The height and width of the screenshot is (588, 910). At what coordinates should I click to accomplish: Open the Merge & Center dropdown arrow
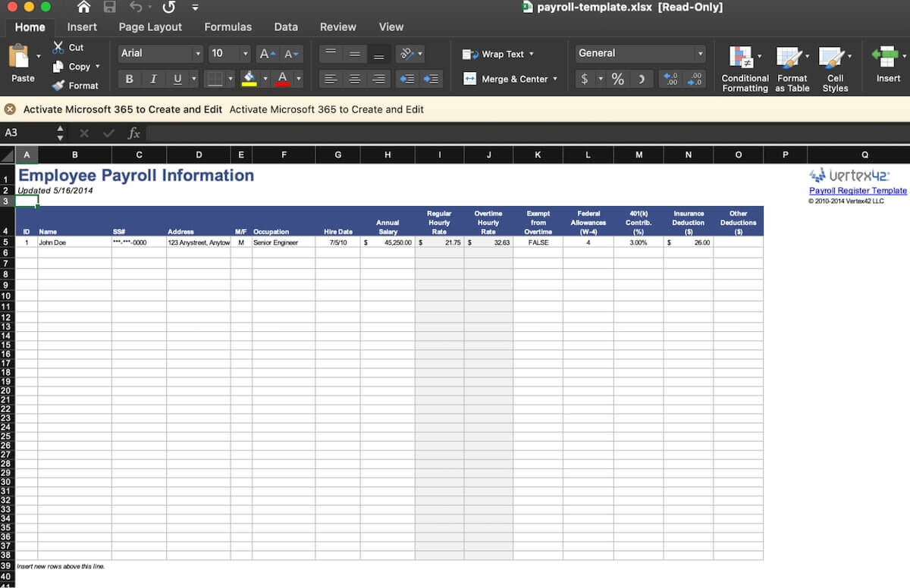click(555, 79)
